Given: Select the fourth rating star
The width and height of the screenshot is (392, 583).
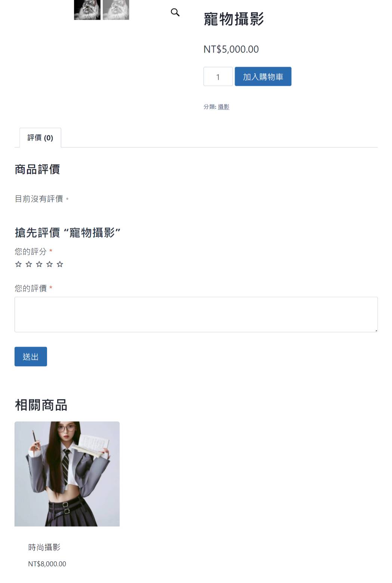Looking at the screenshot, I should click(49, 264).
